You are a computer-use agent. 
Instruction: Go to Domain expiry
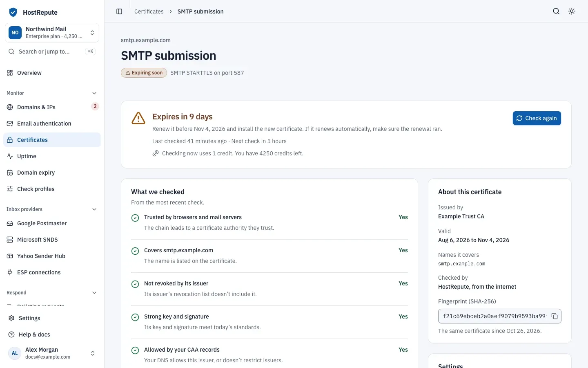click(x=52, y=173)
